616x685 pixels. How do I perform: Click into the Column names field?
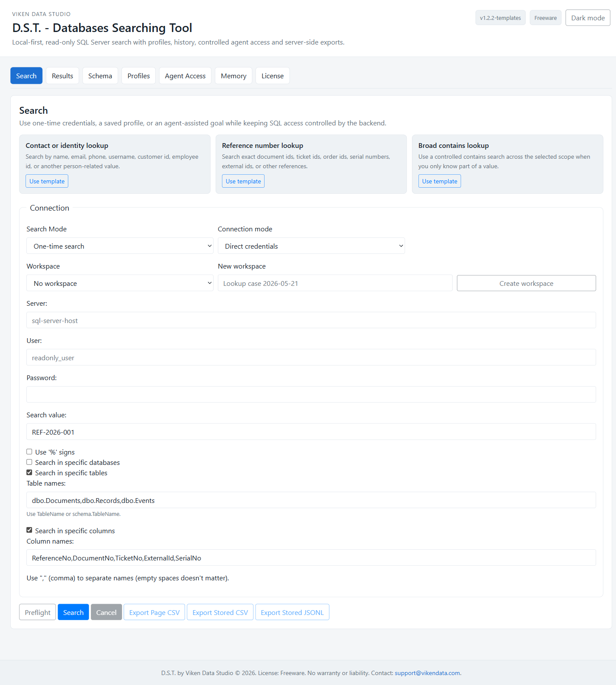[311, 557]
